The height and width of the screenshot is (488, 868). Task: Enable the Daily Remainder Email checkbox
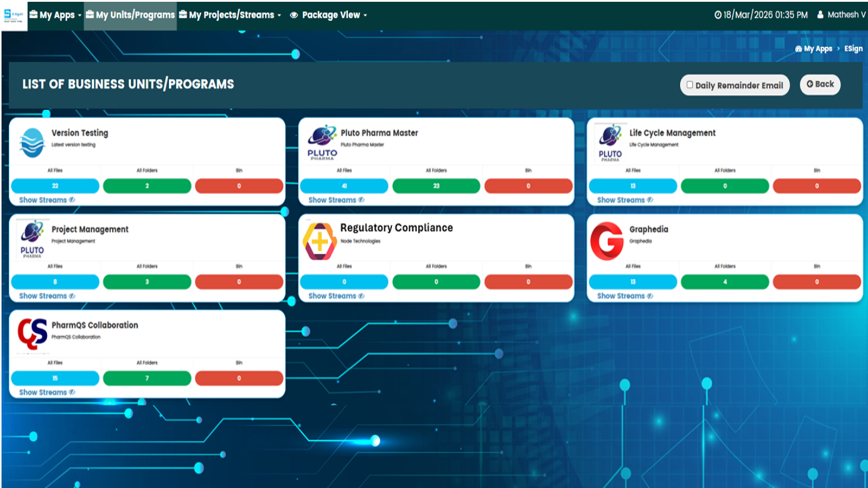tap(690, 85)
